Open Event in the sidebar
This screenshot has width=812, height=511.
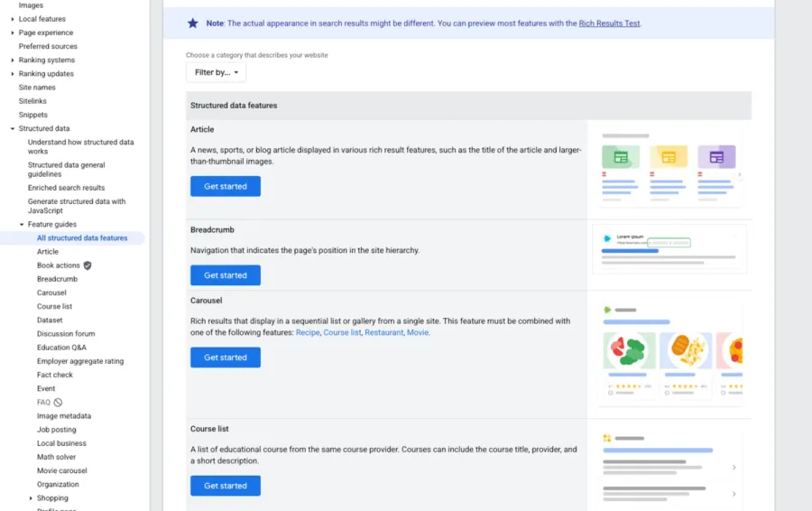click(46, 389)
